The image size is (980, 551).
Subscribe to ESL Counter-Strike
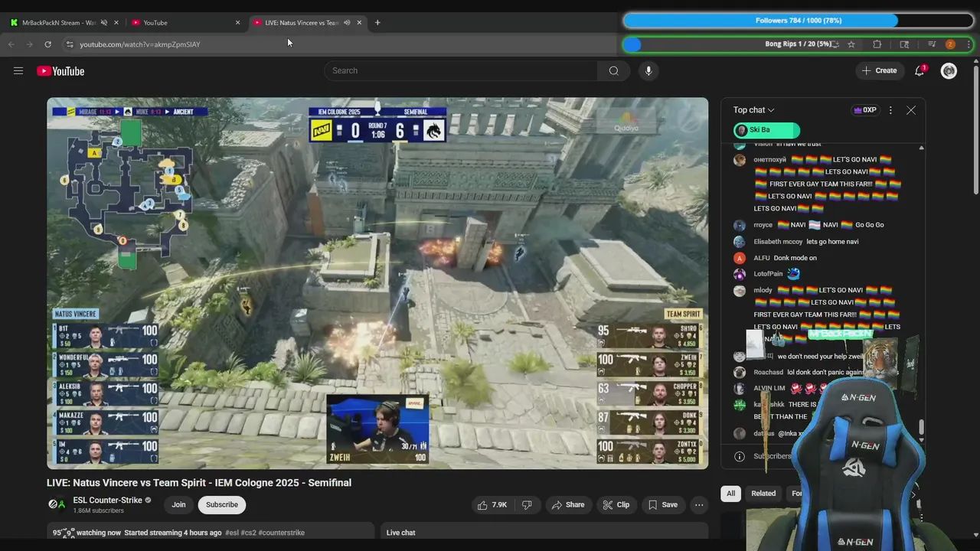pyautogui.click(x=222, y=504)
